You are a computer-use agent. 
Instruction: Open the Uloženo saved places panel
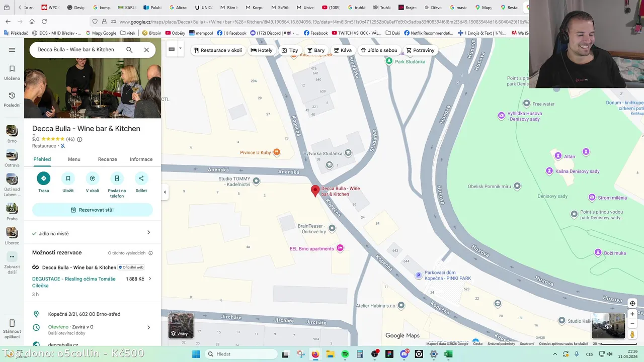[x=12, y=72]
